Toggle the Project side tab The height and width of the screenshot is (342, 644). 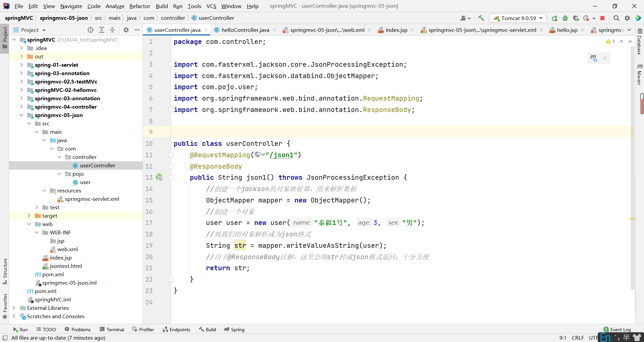coord(5,38)
